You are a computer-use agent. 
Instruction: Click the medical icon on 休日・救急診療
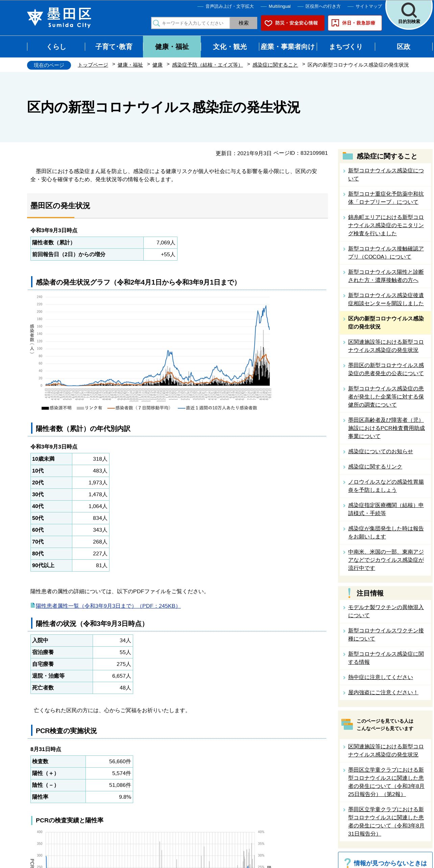(x=335, y=23)
